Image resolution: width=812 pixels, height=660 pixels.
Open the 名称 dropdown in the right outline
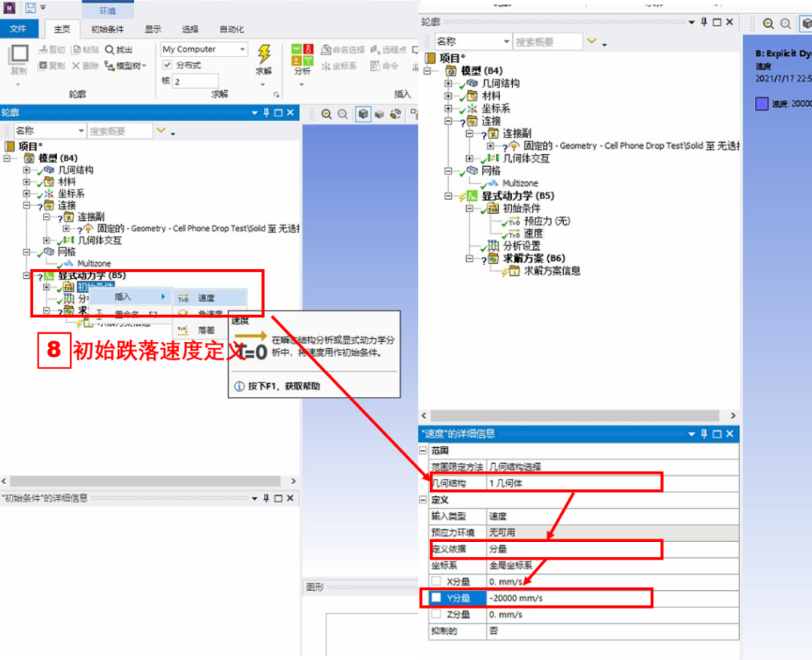click(x=507, y=41)
